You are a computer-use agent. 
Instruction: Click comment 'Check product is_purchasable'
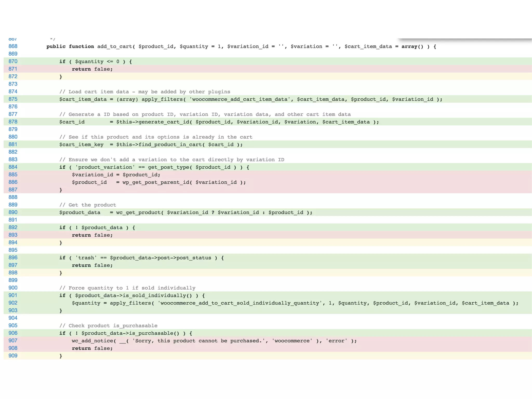pyautogui.click(x=108, y=325)
